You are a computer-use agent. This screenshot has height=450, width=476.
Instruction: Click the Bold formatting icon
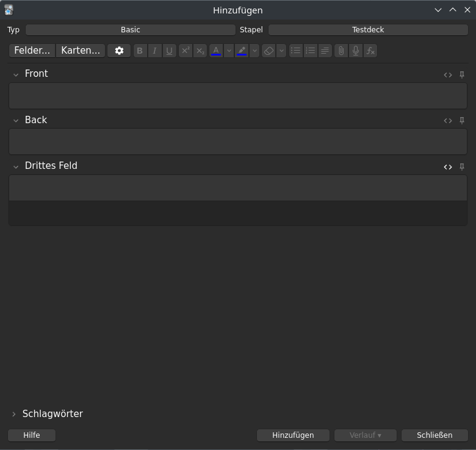[140, 51]
